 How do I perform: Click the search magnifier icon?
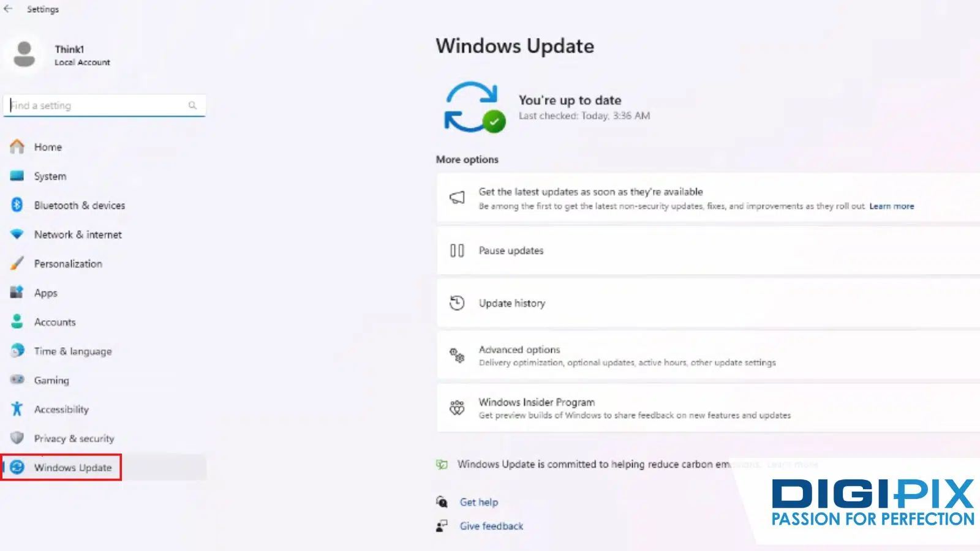tap(192, 105)
